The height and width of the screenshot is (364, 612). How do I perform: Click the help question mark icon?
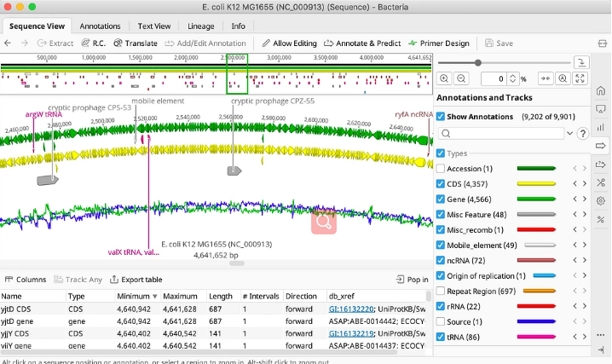tap(583, 133)
